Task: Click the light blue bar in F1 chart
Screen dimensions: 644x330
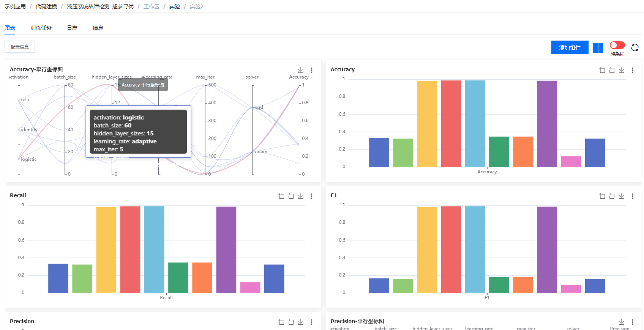Action: (475, 250)
